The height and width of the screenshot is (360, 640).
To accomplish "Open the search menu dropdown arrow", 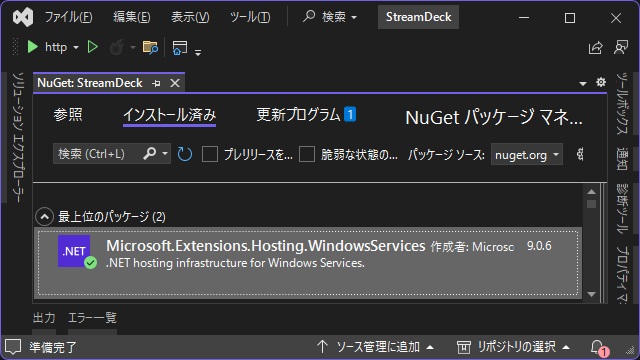I will coord(354,18).
